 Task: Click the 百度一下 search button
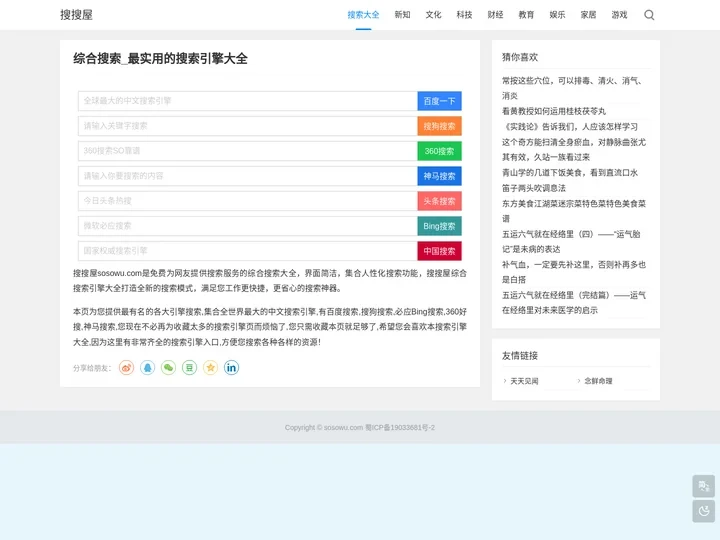click(x=439, y=101)
